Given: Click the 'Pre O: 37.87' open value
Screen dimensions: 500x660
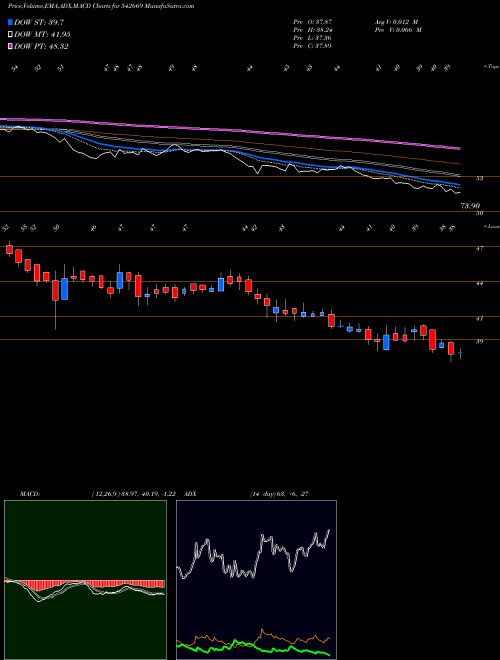Looking at the screenshot, I should (312, 21).
